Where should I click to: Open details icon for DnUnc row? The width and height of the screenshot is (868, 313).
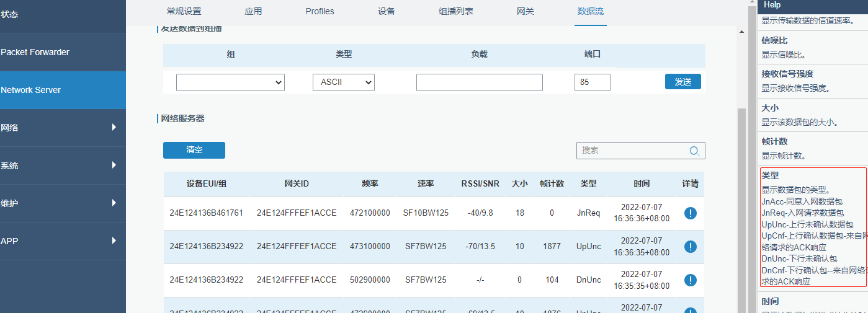click(x=690, y=280)
